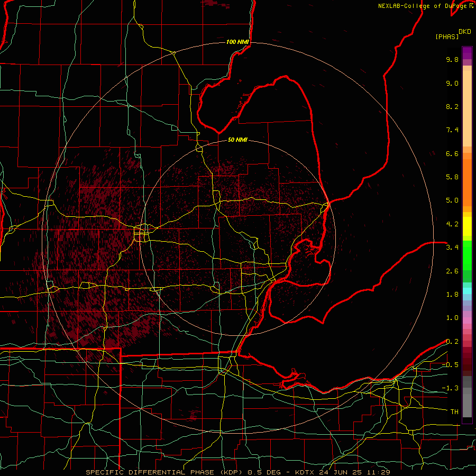Click the bright green band of color bar
The width and height of the screenshot is (476, 476).
pos(467,255)
